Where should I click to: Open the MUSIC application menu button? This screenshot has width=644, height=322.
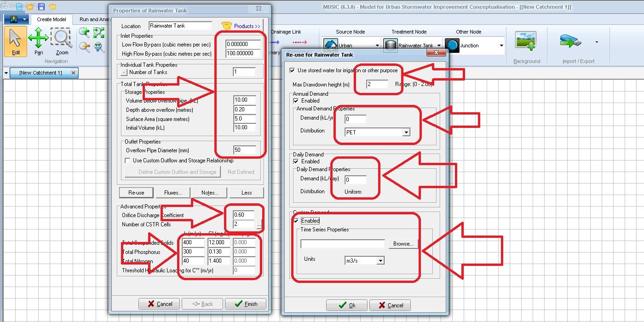(17, 19)
